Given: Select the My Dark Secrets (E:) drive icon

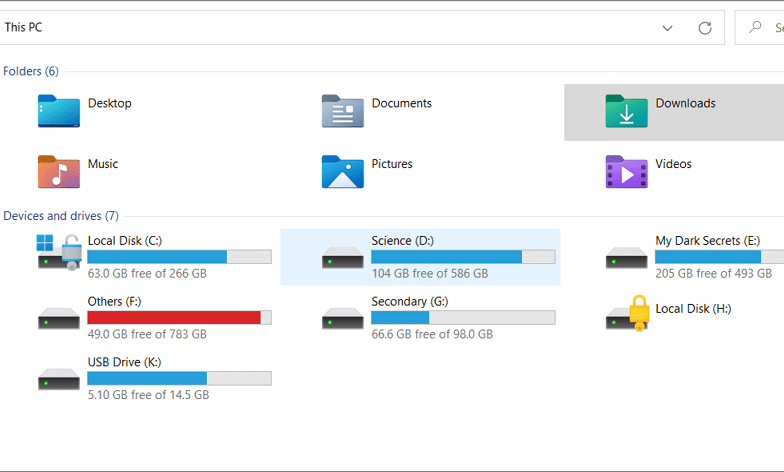Looking at the screenshot, I should pyautogui.click(x=626, y=258).
